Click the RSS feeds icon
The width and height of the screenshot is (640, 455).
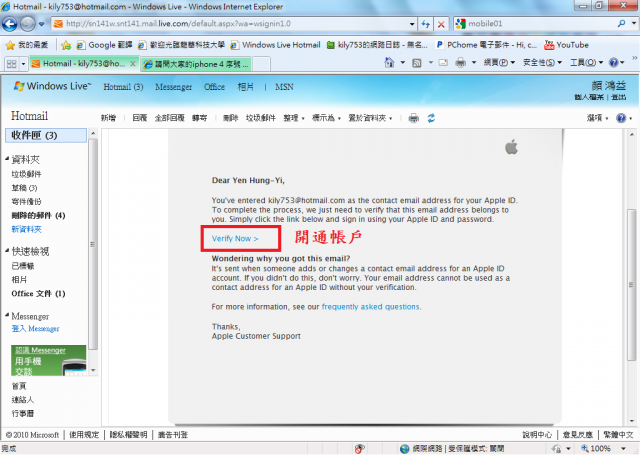point(417,63)
